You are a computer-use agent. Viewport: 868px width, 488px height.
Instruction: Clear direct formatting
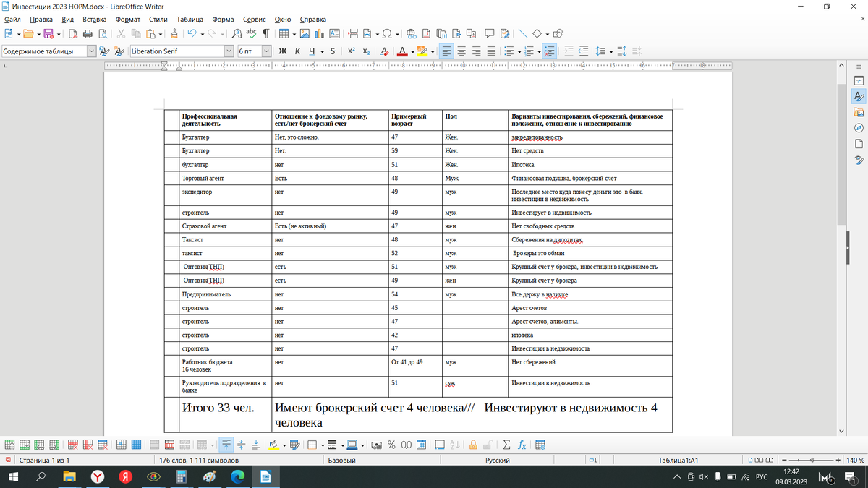[384, 51]
